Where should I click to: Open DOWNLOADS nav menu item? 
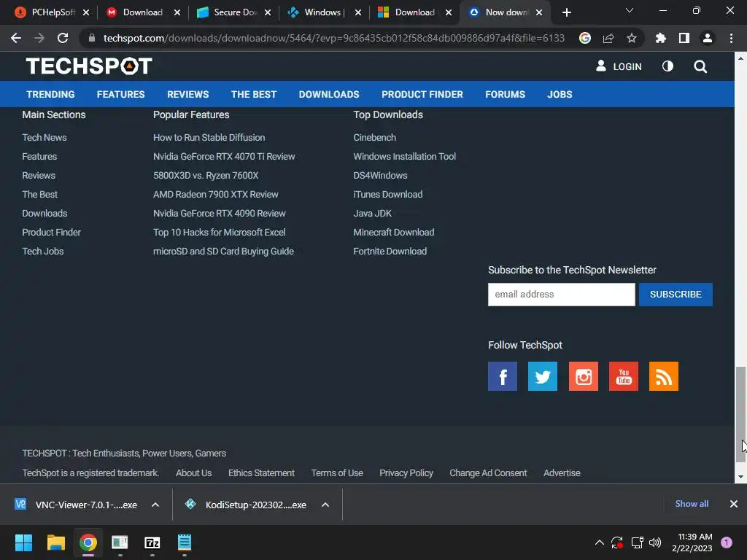point(329,94)
